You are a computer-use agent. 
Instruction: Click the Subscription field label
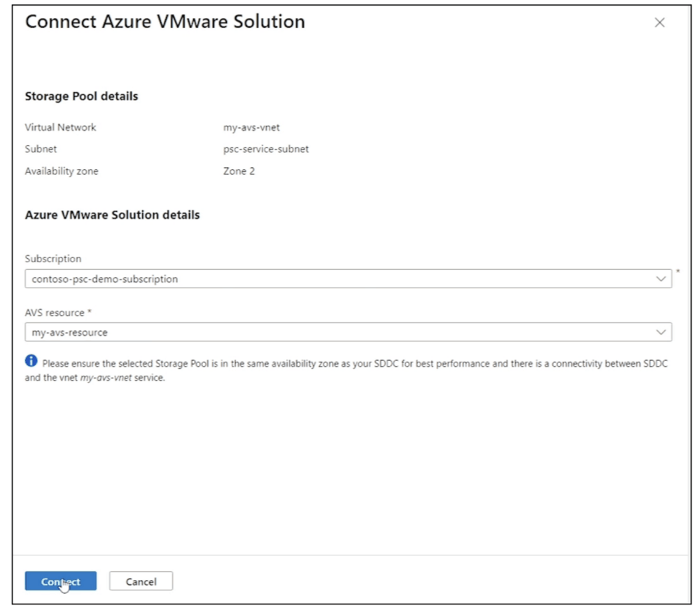[x=53, y=259]
